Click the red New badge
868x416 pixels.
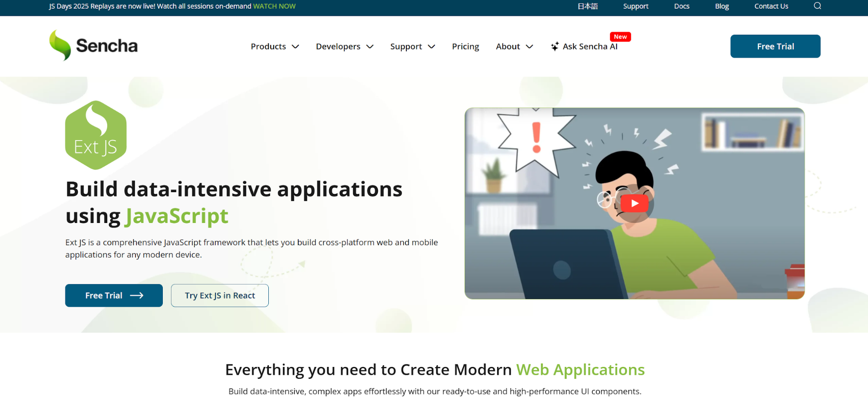tap(620, 37)
